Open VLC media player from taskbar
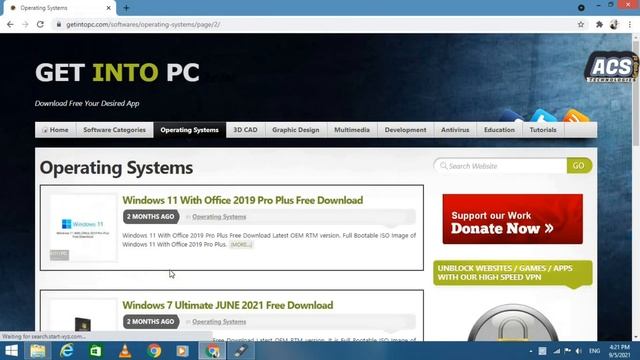This screenshot has height=360, width=640. tap(125, 351)
